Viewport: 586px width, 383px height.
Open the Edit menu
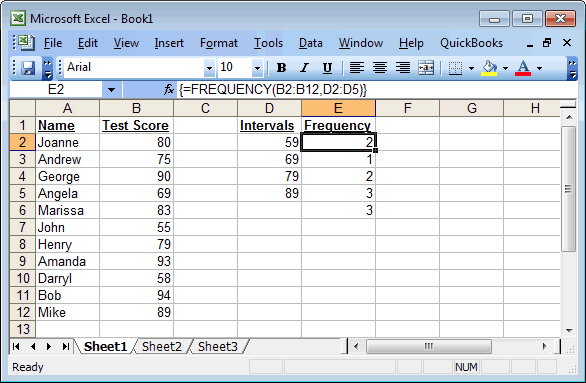87,43
